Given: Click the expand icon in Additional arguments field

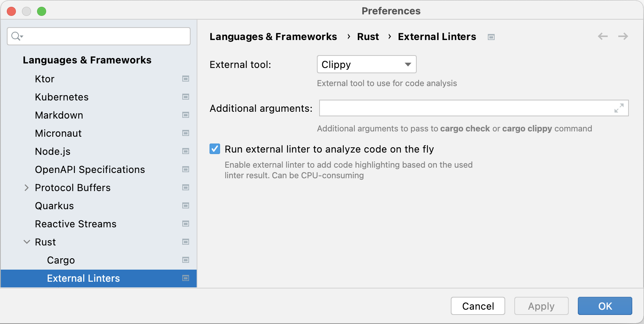Looking at the screenshot, I should pos(619,108).
